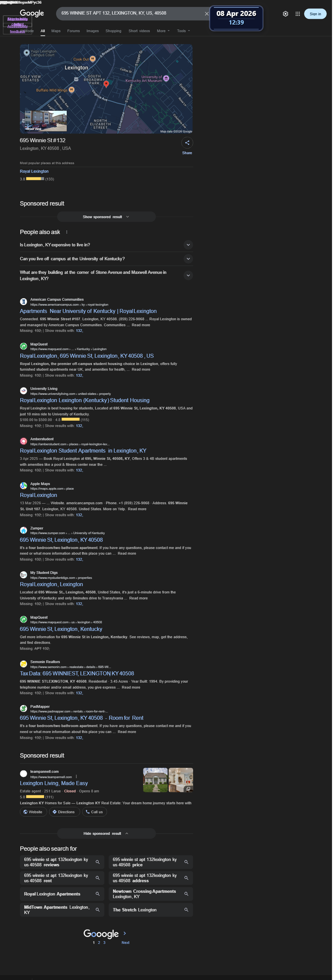Click the search icon beside Royal Lexington Apartments
336x980 pixels.
(98, 894)
